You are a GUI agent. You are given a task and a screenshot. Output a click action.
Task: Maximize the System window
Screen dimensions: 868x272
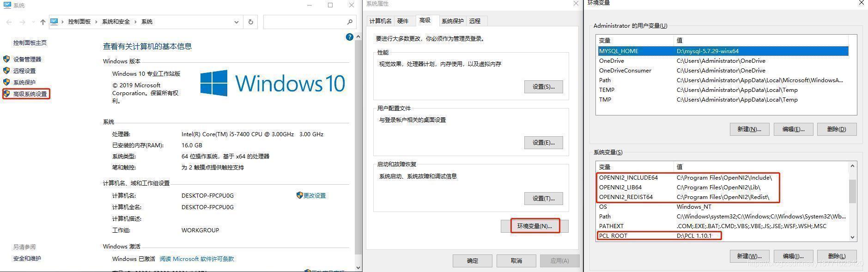click(330, 5)
